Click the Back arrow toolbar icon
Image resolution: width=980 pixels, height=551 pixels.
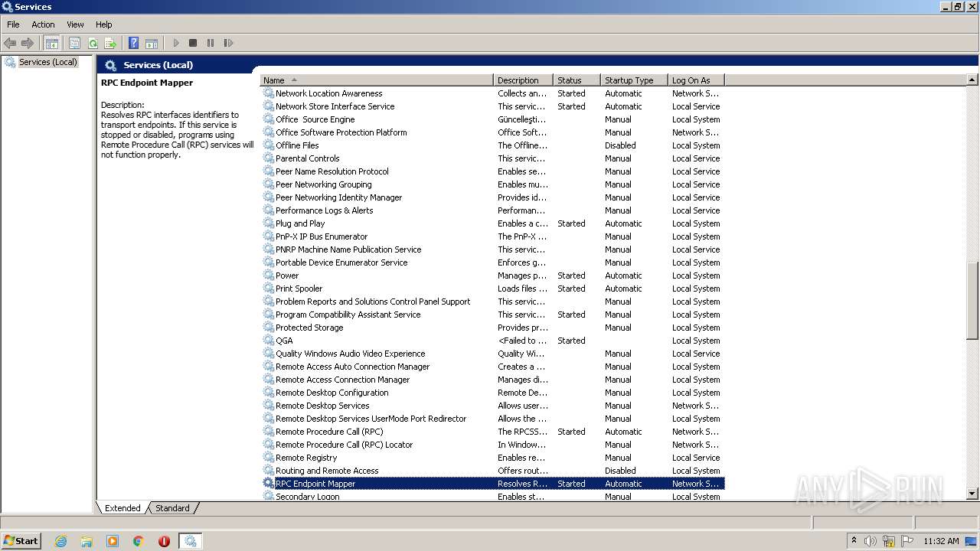(x=10, y=44)
